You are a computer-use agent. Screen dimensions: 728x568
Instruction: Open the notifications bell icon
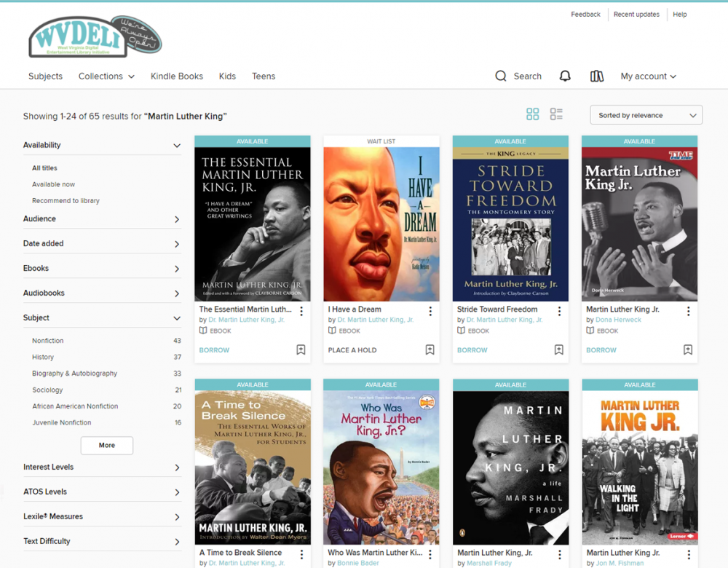pos(565,76)
